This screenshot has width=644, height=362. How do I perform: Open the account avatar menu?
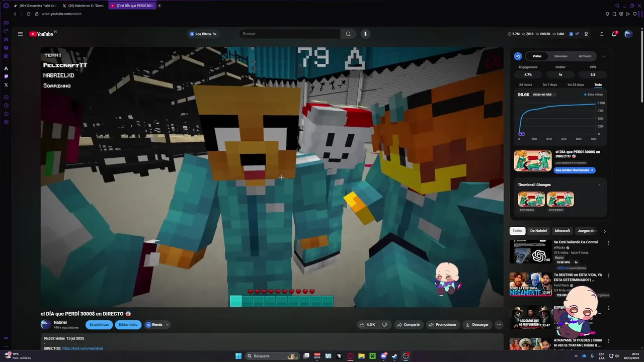(x=628, y=34)
